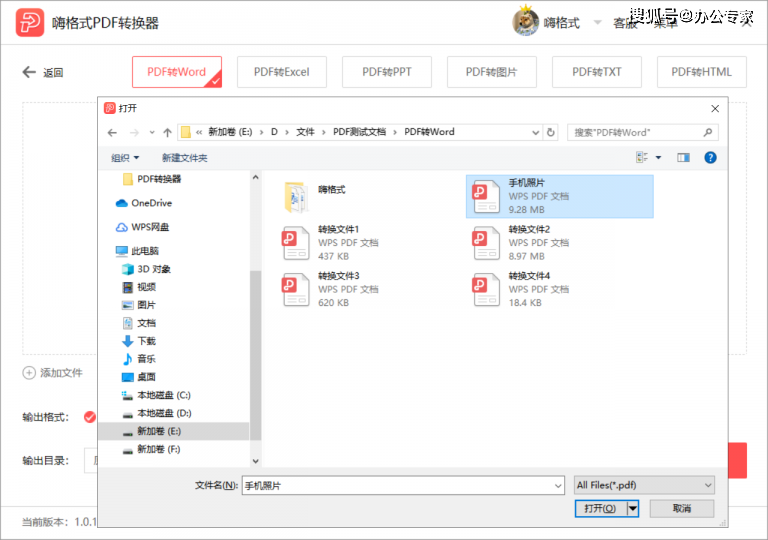The width and height of the screenshot is (768, 540).
Task: Click the 添加文件 plus icon
Action: [29, 373]
